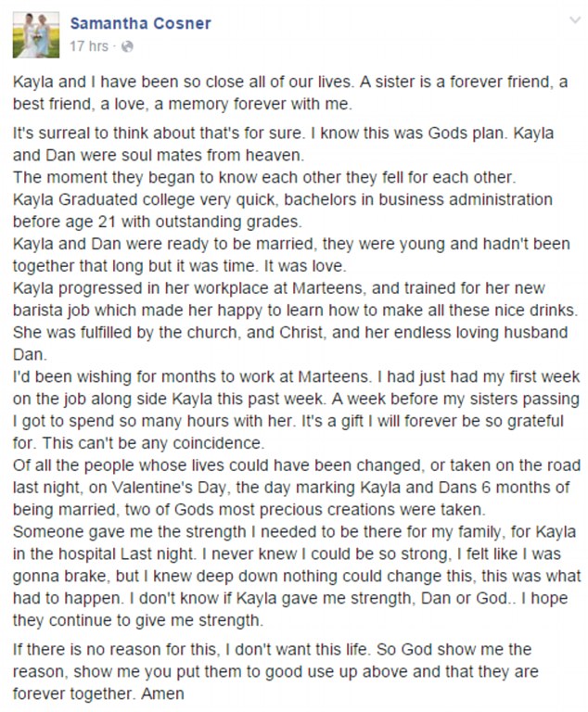Click the line 'before age 21 with outstanding grades'
The image size is (588, 712).
(x=158, y=222)
